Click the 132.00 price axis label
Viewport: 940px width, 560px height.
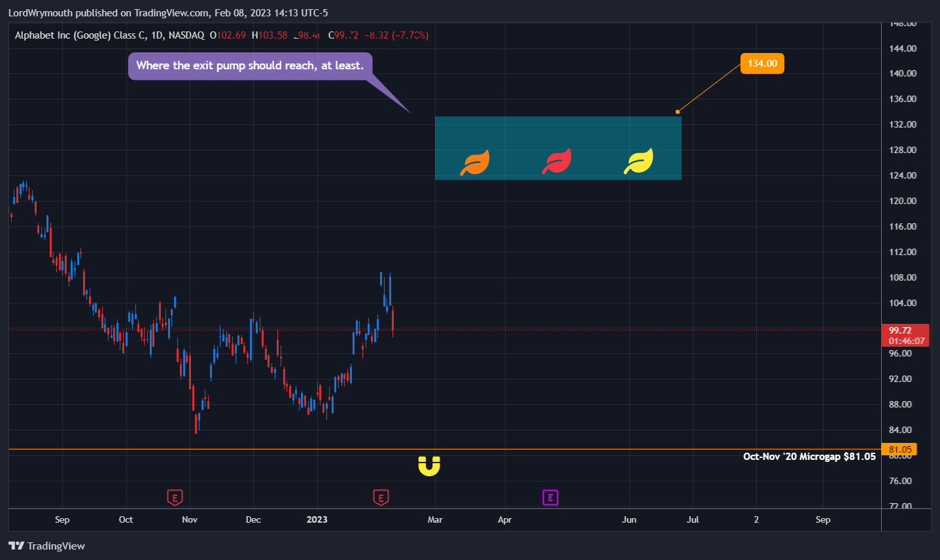pyautogui.click(x=903, y=124)
